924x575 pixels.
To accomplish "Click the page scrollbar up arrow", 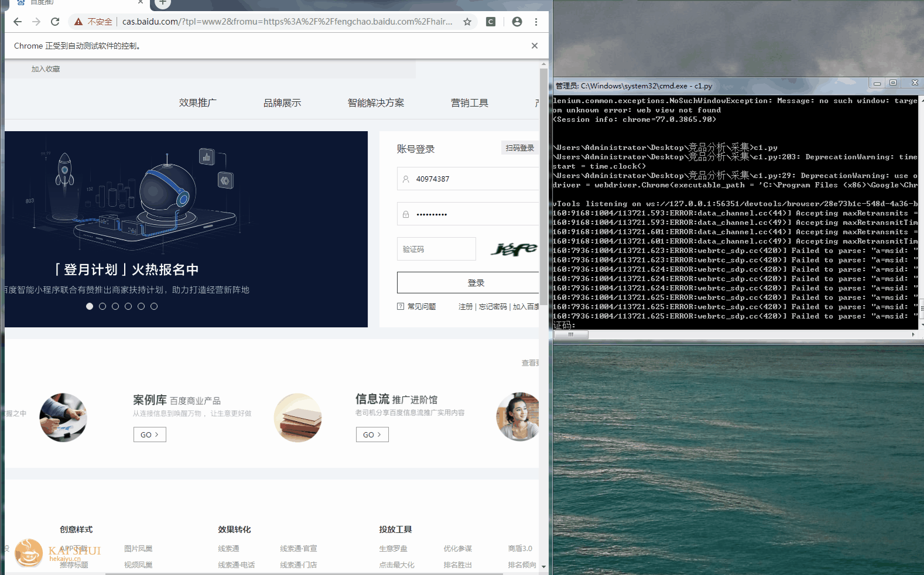I will coord(544,63).
